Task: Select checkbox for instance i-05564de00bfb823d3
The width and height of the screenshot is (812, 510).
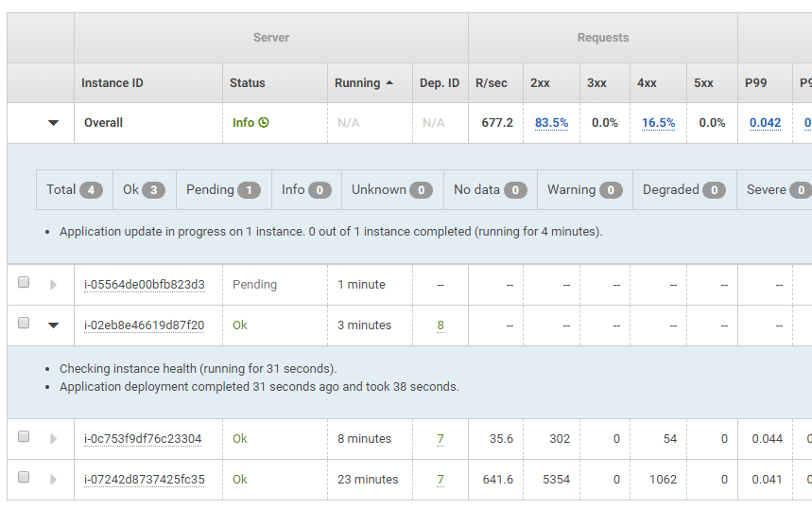Action: [24, 282]
